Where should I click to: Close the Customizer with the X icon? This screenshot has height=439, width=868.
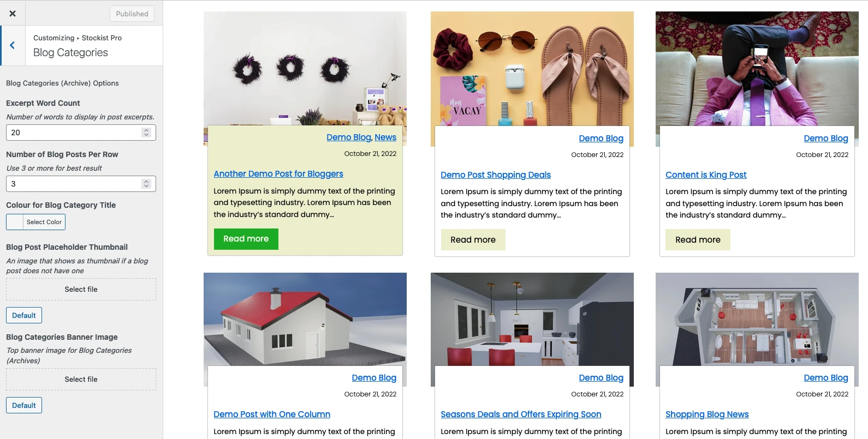click(13, 14)
